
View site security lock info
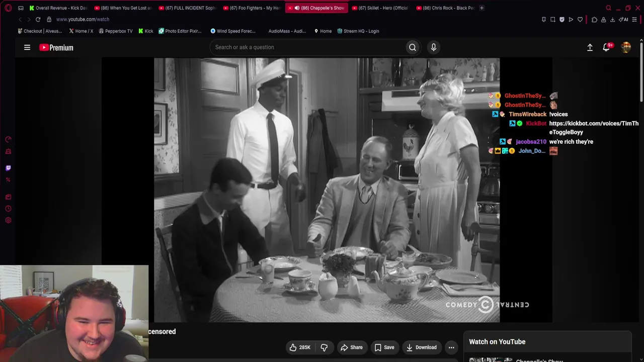(49, 19)
